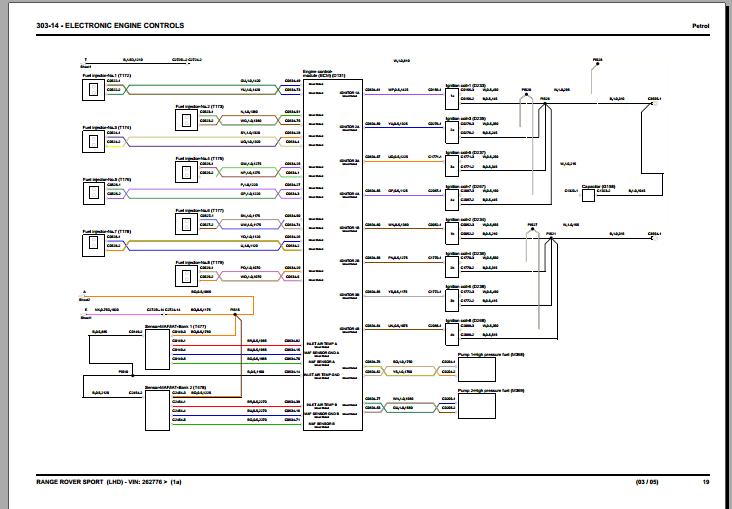Click the 'MAF SENSOR GND B' pin label
The width and height of the screenshot is (732, 509).
[x=322, y=414]
